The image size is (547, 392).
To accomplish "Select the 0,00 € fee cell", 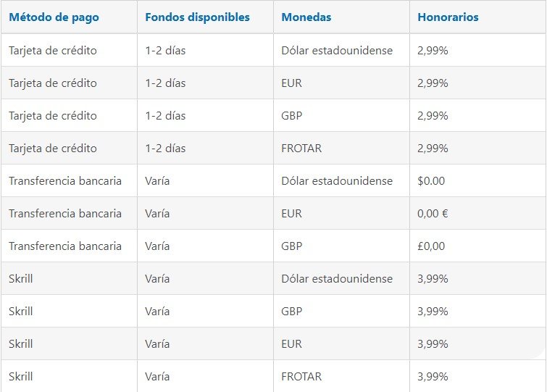I will point(434,214).
